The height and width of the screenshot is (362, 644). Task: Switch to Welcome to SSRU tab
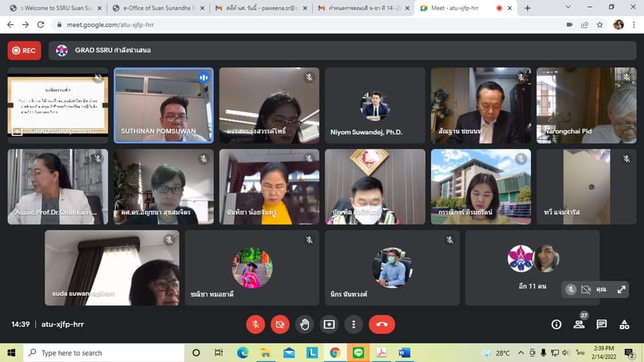click(54, 8)
